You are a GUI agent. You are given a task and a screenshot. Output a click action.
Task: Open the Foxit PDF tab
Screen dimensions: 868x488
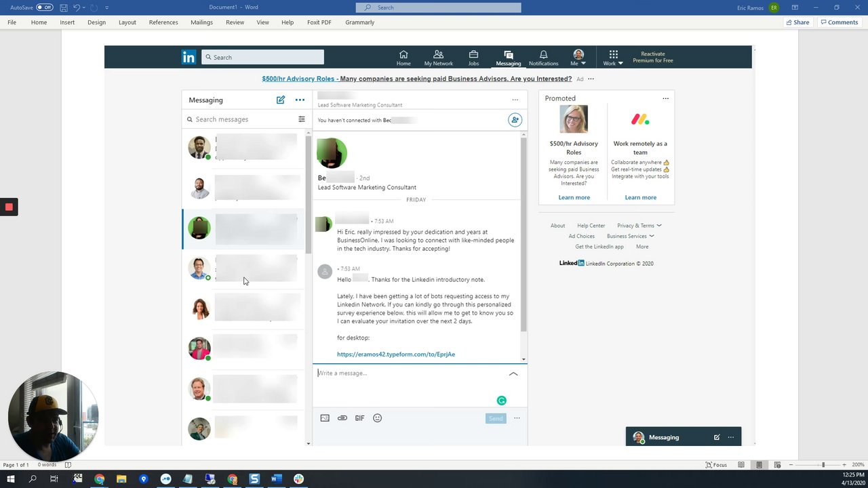319,22
